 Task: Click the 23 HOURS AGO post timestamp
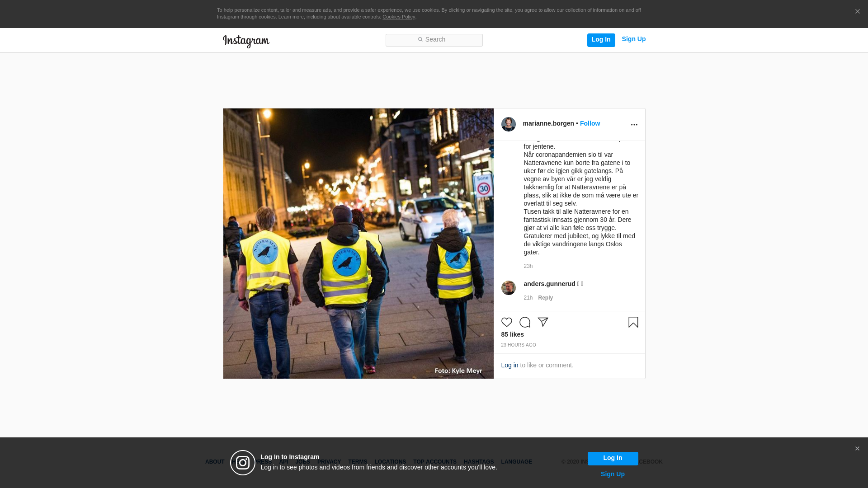click(518, 345)
